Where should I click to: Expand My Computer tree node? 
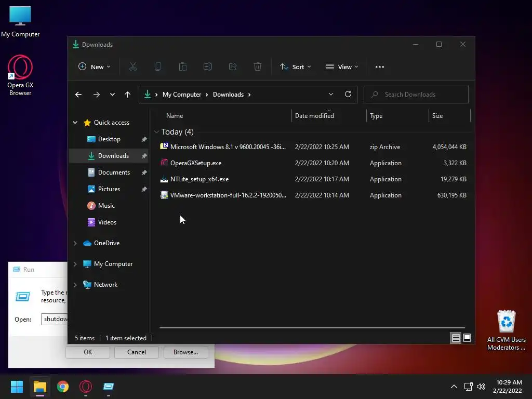click(x=75, y=264)
